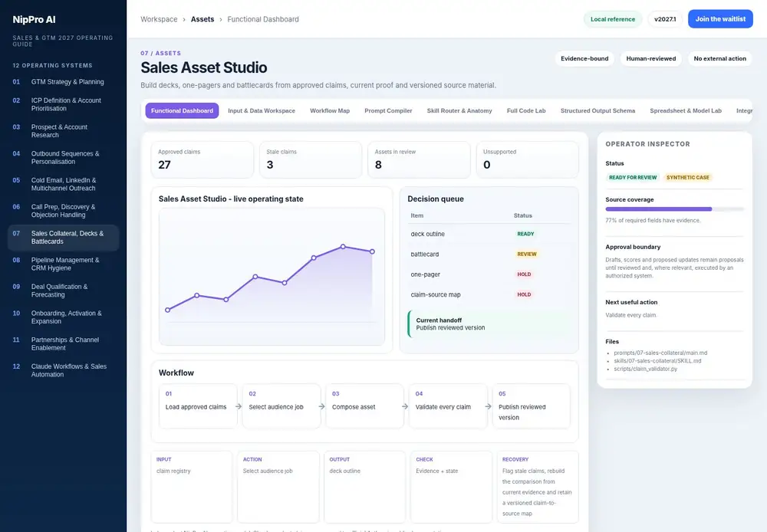Click the Join the waitlist button
767x532 pixels.
(720, 19)
